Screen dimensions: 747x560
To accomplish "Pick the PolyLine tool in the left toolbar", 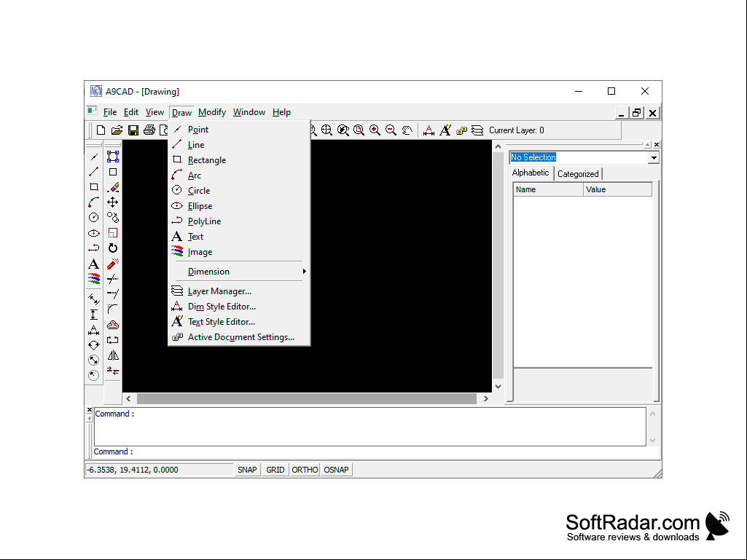I will 94,248.
